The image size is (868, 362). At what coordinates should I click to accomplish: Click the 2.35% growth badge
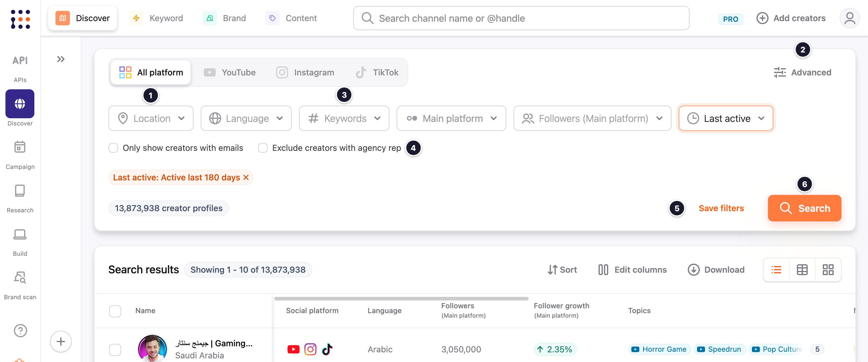tap(555, 349)
